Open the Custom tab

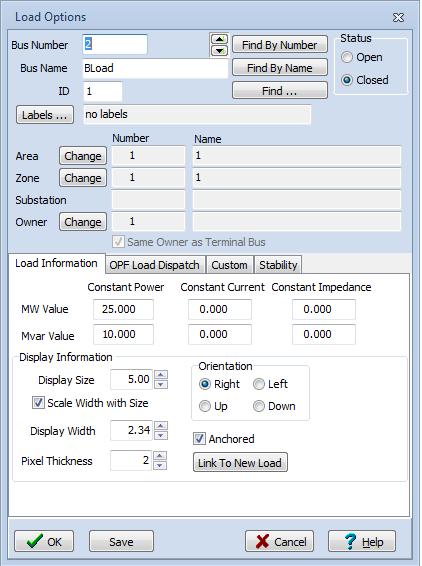tap(230, 265)
